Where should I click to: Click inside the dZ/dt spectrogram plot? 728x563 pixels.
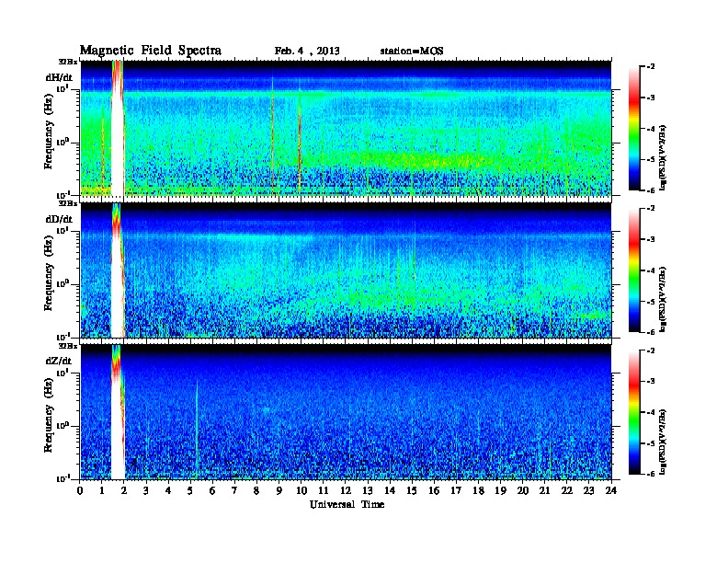[x=346, y=412]
